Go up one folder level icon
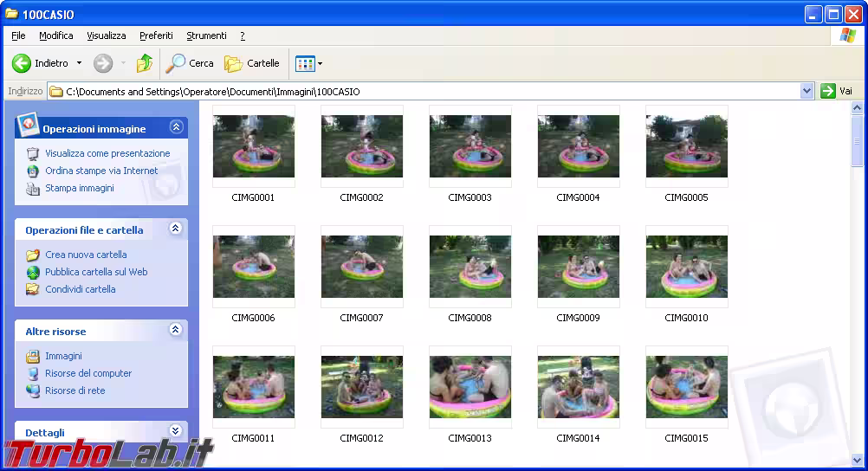The width and height of the screenshot is (868, 471). [145, 63]
